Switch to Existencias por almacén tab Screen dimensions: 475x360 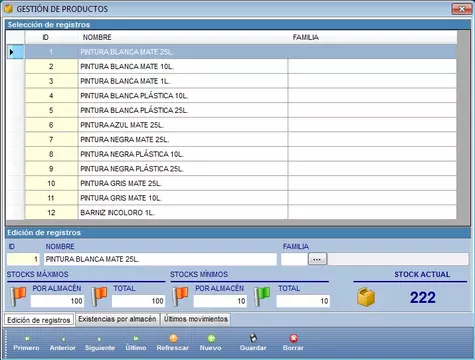(x=117, y=319)
